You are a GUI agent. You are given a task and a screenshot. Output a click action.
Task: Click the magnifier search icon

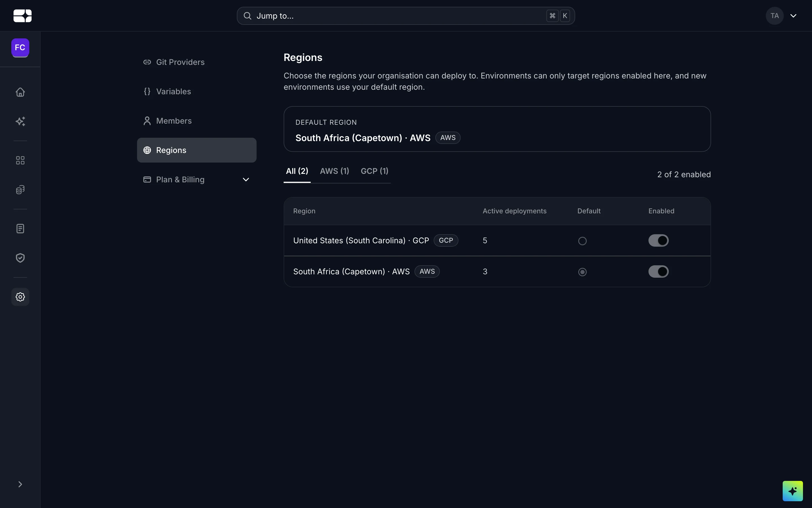click(247, 16)
